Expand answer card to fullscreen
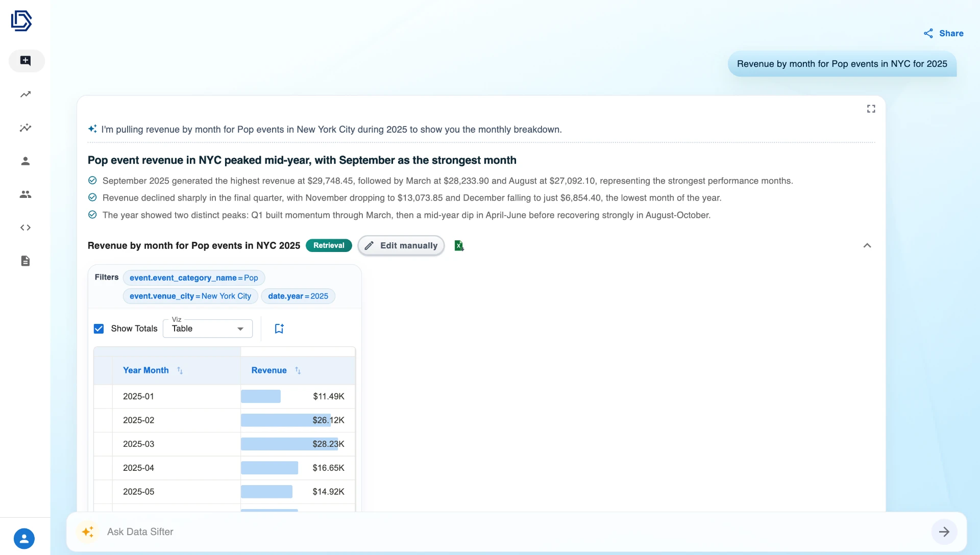Image resolution: width=980 pixels, height=555 pixels. pos(871,109)
